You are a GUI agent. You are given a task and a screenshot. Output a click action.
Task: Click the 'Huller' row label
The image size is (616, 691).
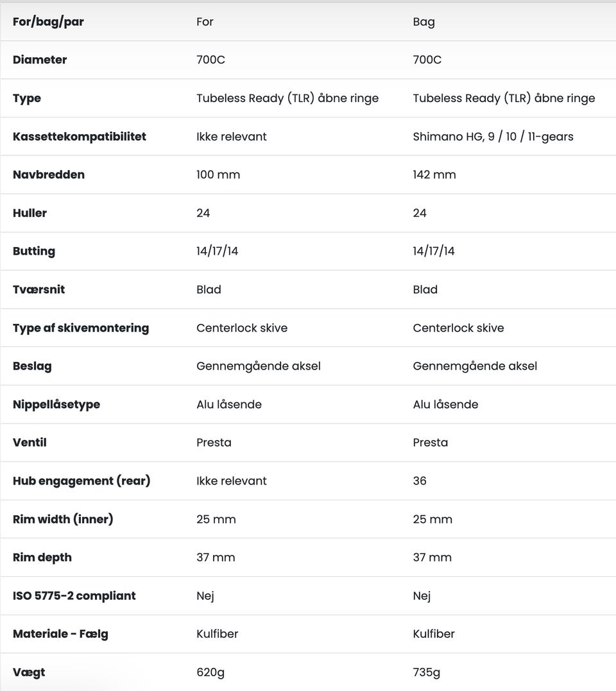(x=30, y=213)
